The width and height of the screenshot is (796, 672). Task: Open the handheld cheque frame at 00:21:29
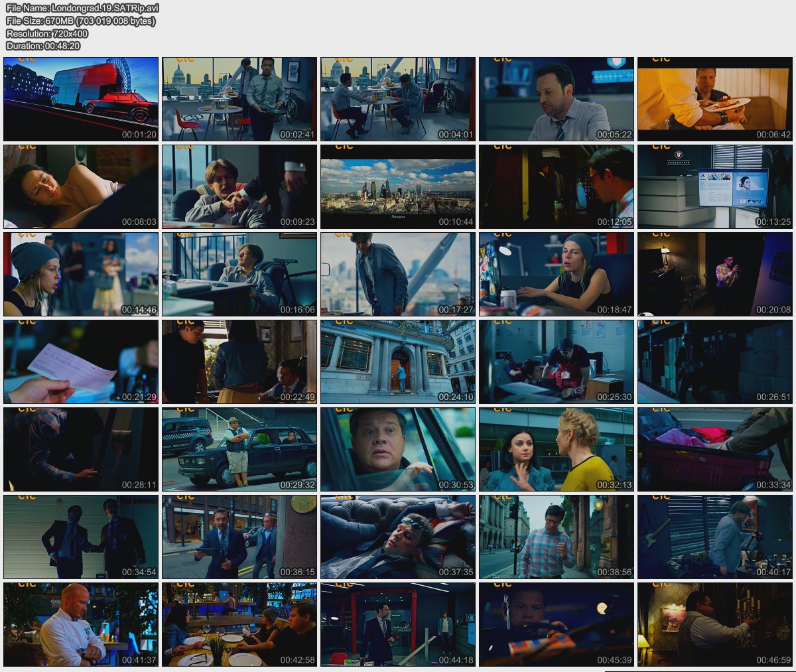click(x=81, y=362)
